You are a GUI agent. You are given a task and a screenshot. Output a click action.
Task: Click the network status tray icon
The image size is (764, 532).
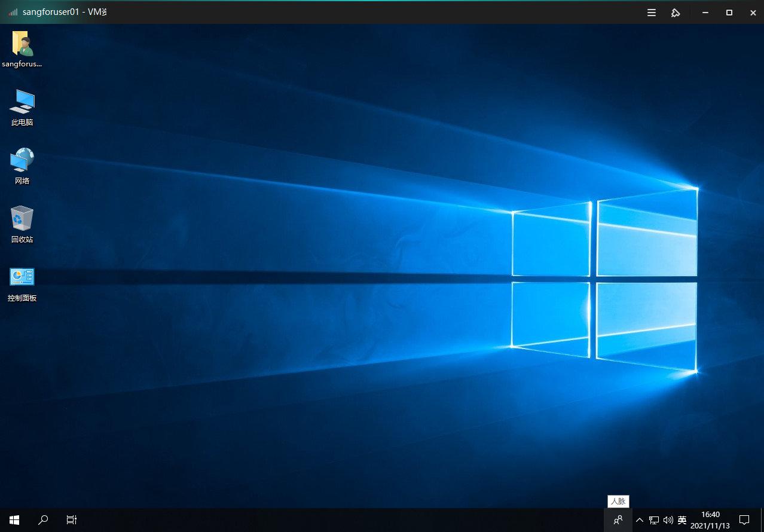tap(654, 520)
